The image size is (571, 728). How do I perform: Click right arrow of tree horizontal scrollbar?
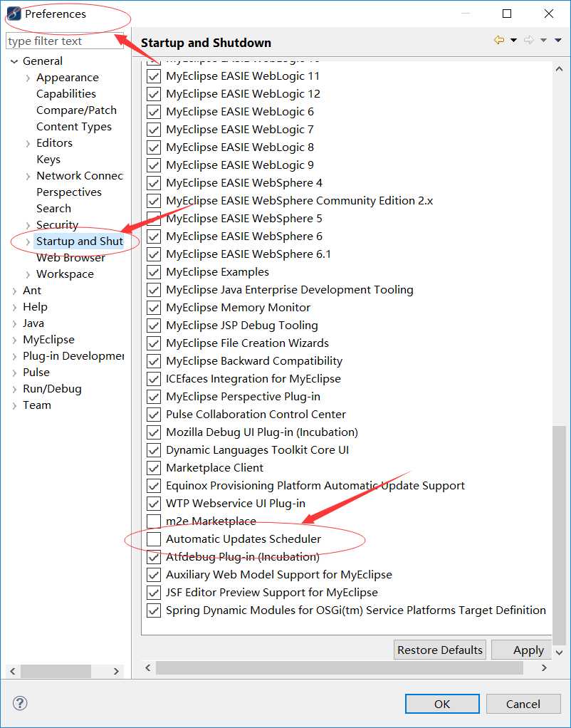tap(116, 671)
